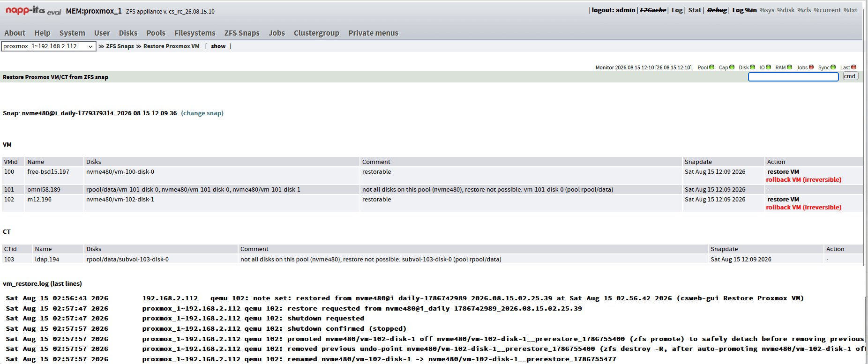The height and width of the screenshot is (364, 868).
Task: Restore VM 102 m12.196
Action: point(783,200)
